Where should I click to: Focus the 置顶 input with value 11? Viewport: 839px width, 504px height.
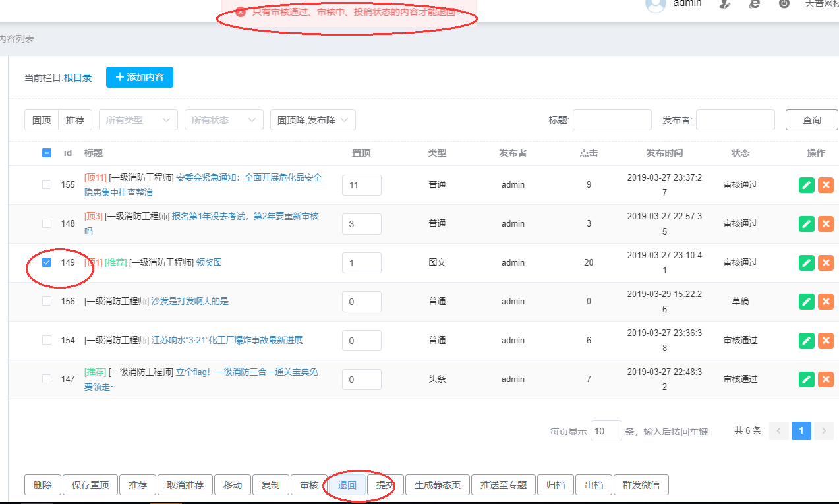pos(362,185)
